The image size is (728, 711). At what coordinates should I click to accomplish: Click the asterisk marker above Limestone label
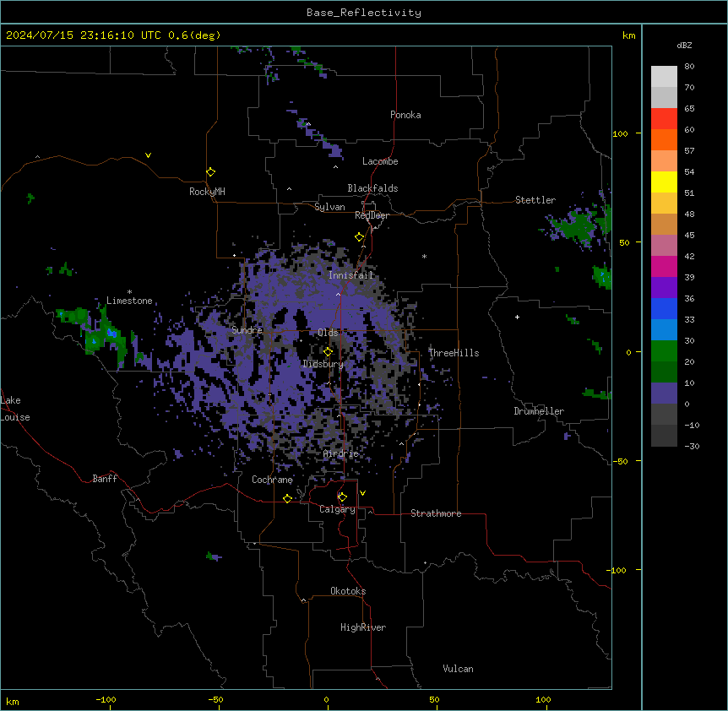click(129, 292)
